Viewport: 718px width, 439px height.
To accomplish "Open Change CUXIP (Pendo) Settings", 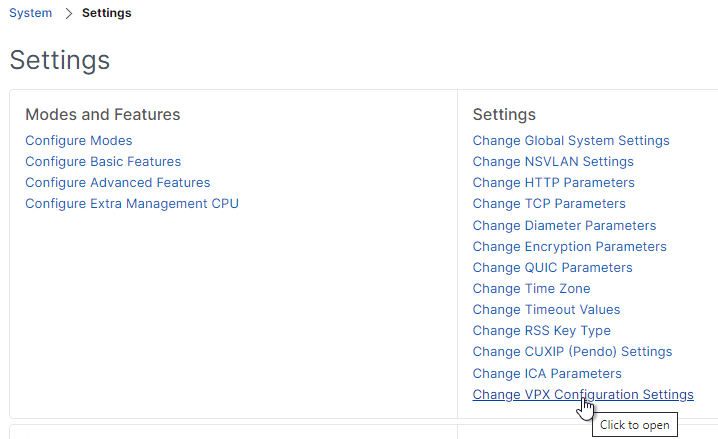I will tap(572, 352).
